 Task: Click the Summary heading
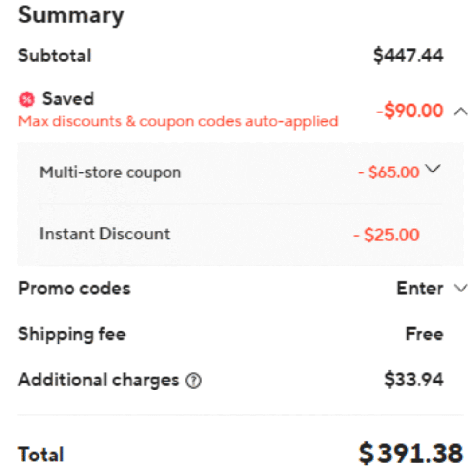pyautogui.click(x=71, y=15)
